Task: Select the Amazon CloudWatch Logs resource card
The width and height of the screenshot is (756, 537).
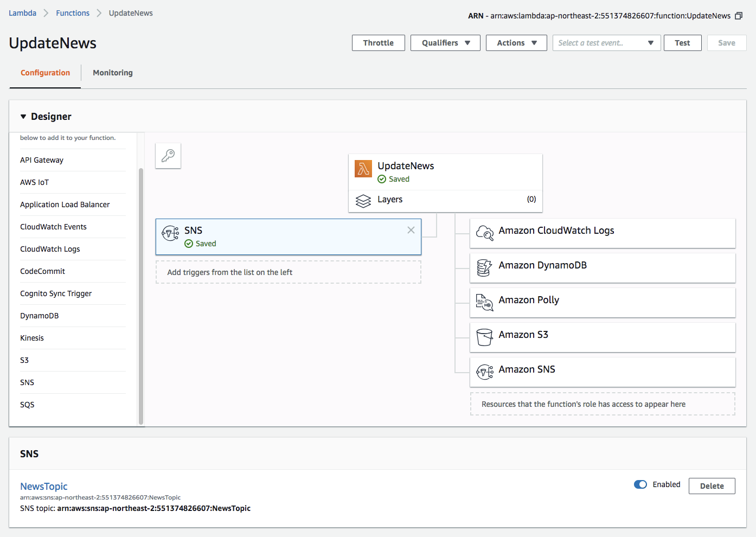Action: point(603,233)
